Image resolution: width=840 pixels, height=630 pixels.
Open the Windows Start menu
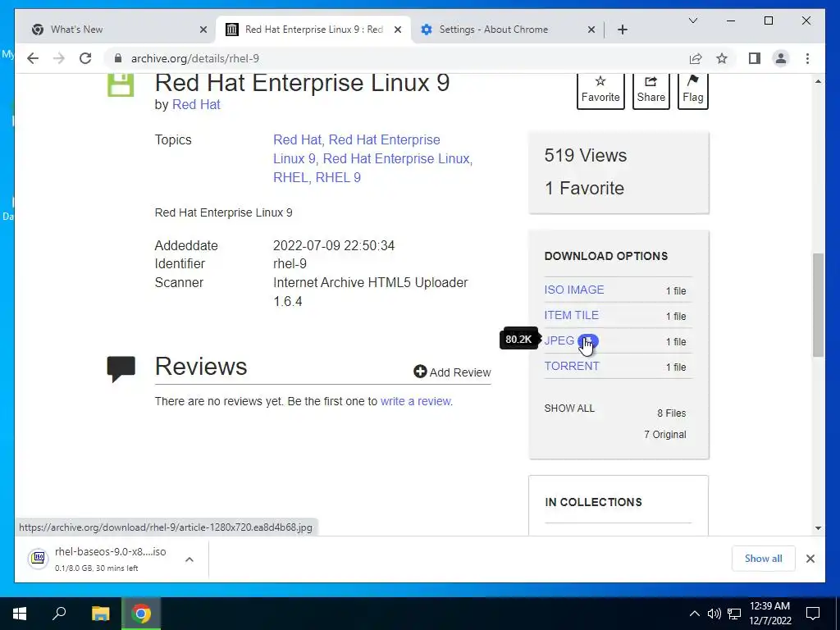pos(20,614)
